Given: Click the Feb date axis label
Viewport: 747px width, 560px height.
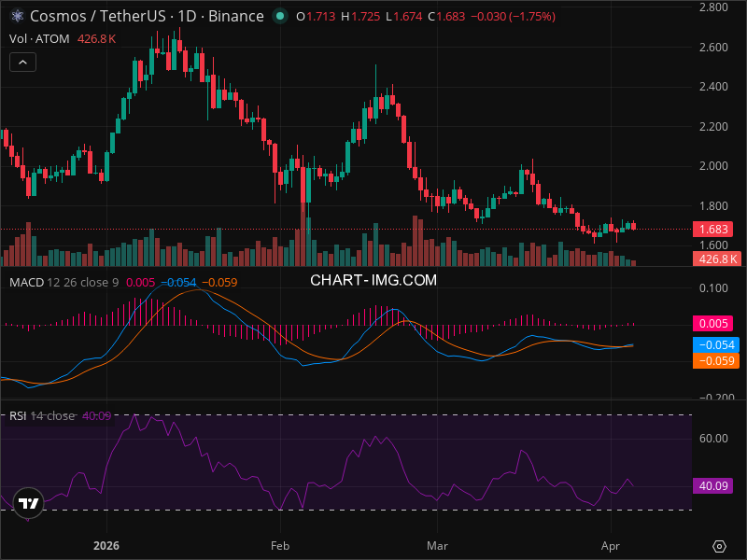Looking at the screenshot, I should (x=280, y=546).
